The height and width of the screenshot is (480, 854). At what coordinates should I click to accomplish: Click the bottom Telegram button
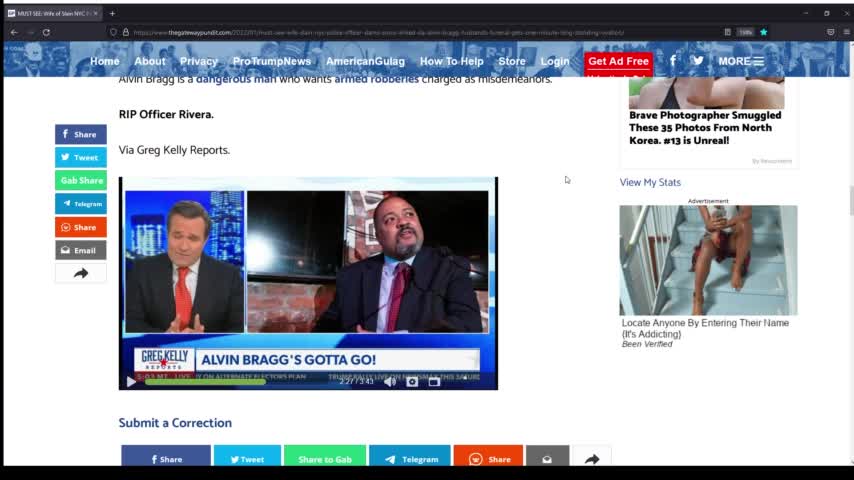tap(410, 457)
